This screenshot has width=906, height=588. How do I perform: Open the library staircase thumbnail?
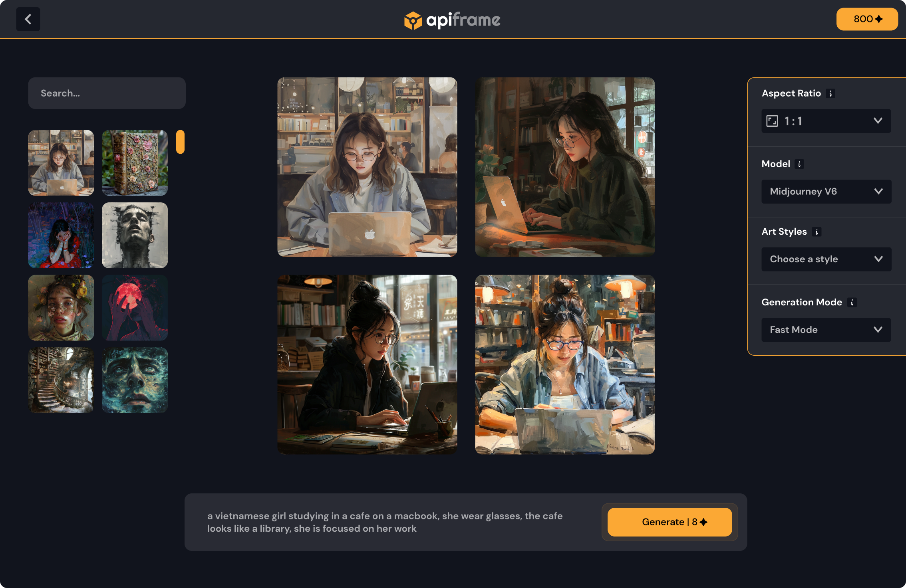tap(61, 380)
